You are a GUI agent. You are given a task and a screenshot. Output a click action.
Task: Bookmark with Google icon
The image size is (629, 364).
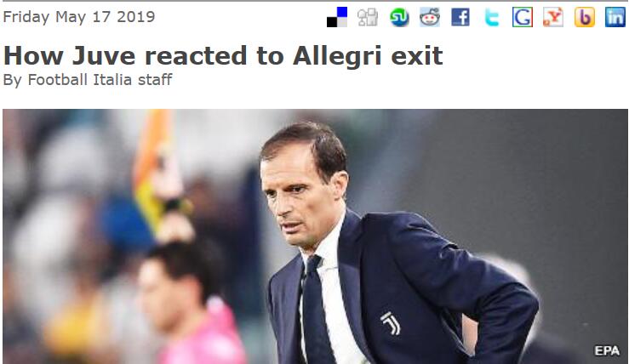point(523,17)
